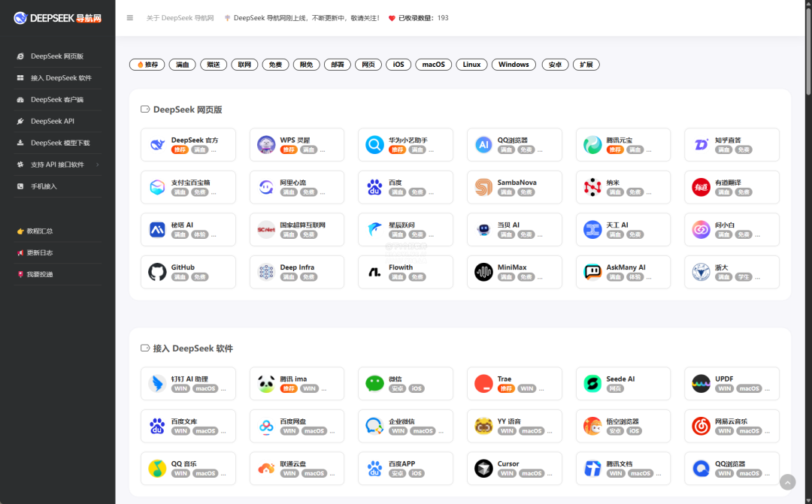Click the 天工 AI card title
The width and height of the screenshot is (812, 504).
point(617,225)
